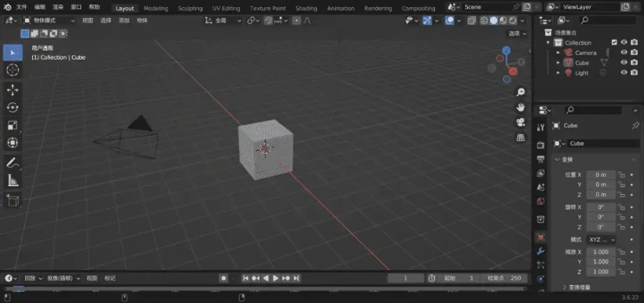Toggle camera view in the viewport

point(521,122)
